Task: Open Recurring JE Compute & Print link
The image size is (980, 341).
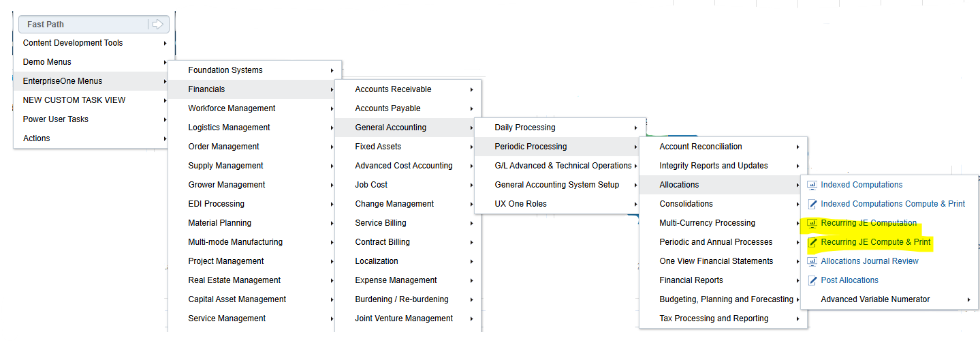Action: tap(876, 242)
